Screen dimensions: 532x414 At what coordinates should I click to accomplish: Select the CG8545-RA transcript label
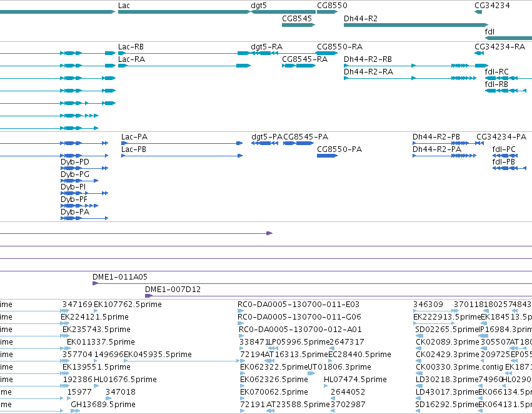tap(304, 59)
